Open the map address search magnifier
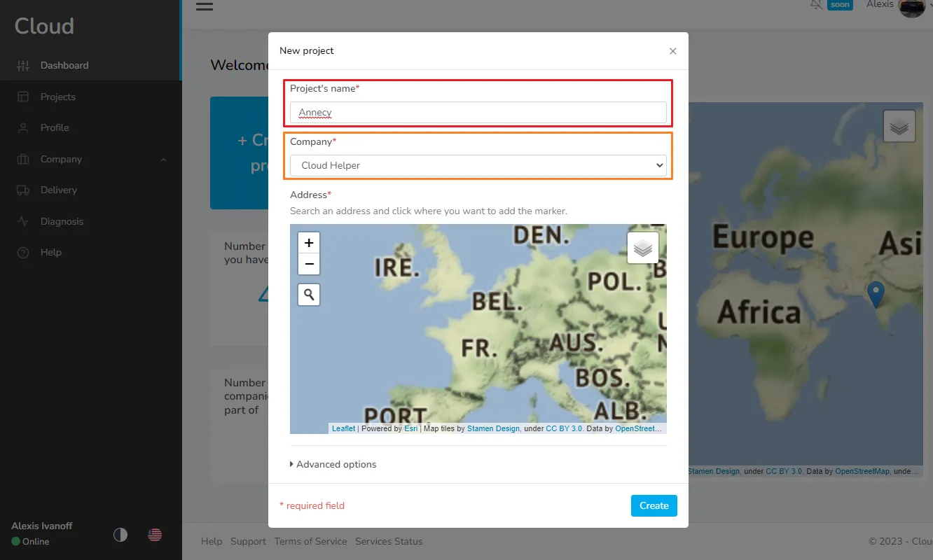Image resolution: width=933 pixels, height=560 pixels. pyautogui.click(x=309, y=295)
